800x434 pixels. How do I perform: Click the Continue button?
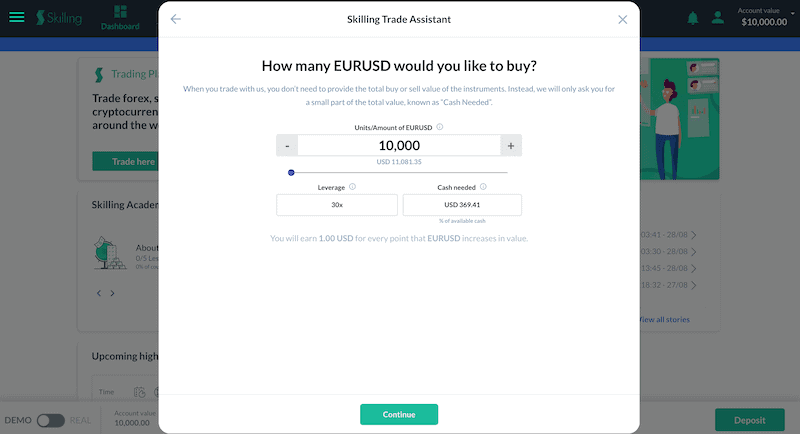[x=399, y=414]
